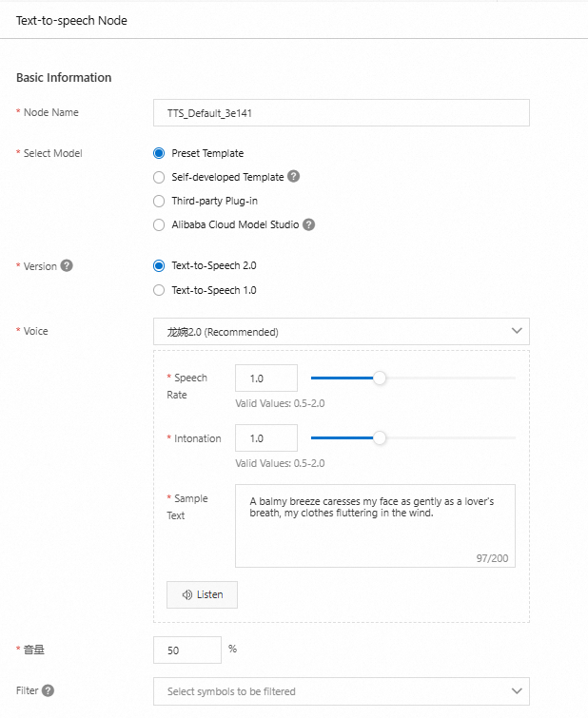Screen dimensions: 588x718
Task: Select Text-to-Speech 2.0 version
Action: tap(159, 266)
